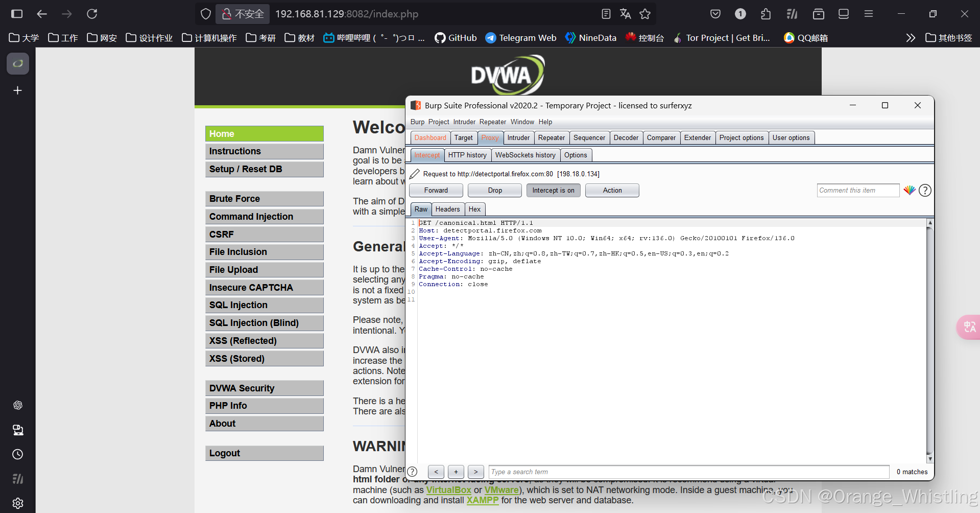This screenshot has height=513, width=980.
Task: Click the browser back arrow
Action: pos(42,14)
